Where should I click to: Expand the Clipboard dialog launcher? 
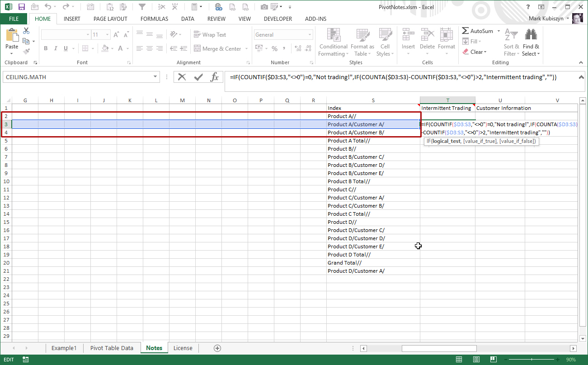[x=35, y=63]
